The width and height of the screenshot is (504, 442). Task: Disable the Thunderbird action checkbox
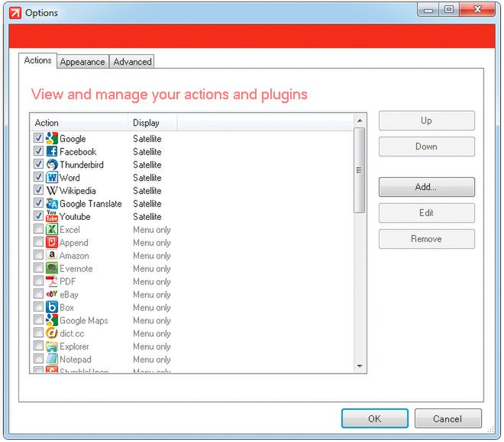[38, 164]
